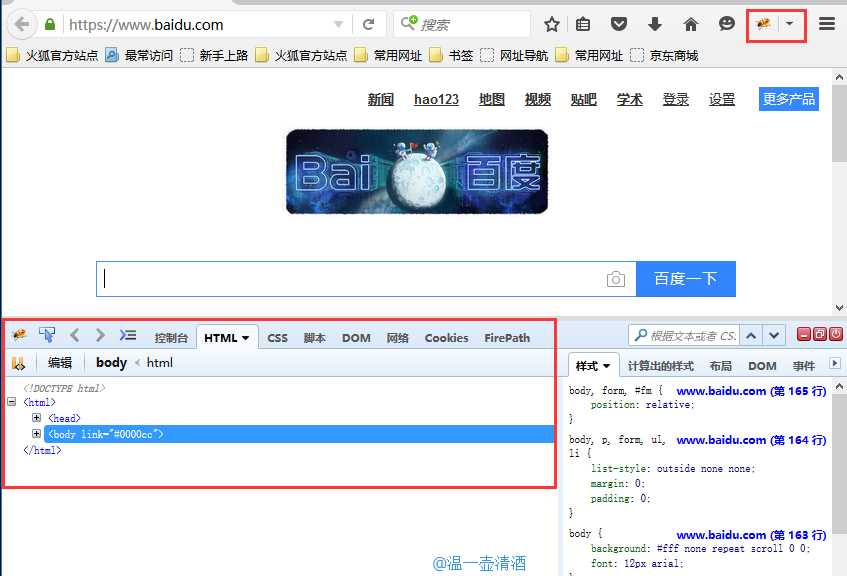The width and height of the screenshot is (847, 576).
Task: Click the camera image search icon
Action: (616, 279)
